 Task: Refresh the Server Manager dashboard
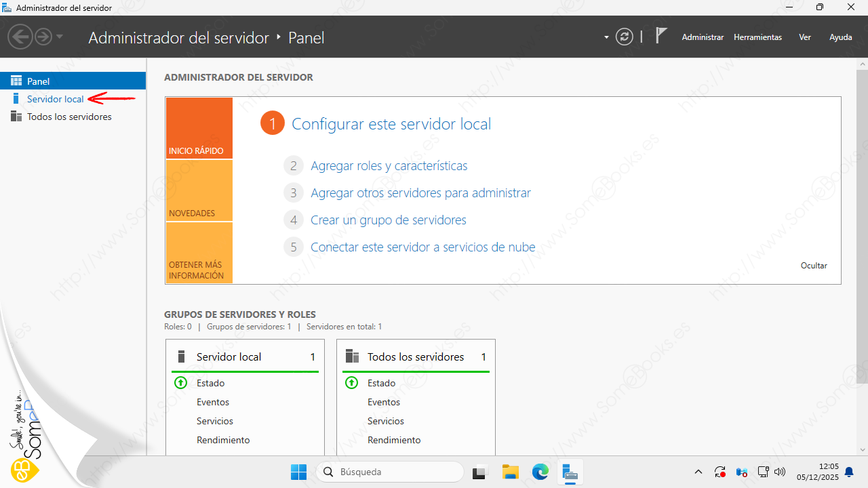(x=624, y=37)
